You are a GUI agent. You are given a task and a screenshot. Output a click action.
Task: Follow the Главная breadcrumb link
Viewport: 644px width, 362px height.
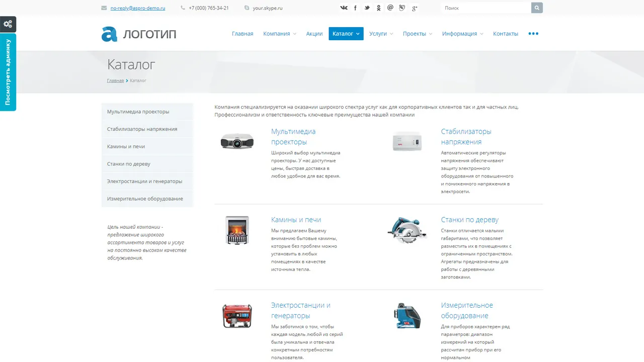tap(115, 80)
